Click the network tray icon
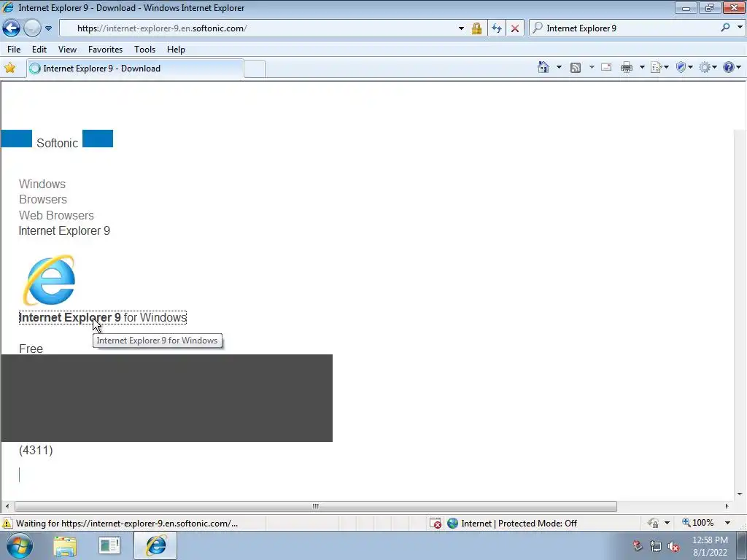This screenshot has height=560, width=747. pyautogui.click(x=656, y=547)
